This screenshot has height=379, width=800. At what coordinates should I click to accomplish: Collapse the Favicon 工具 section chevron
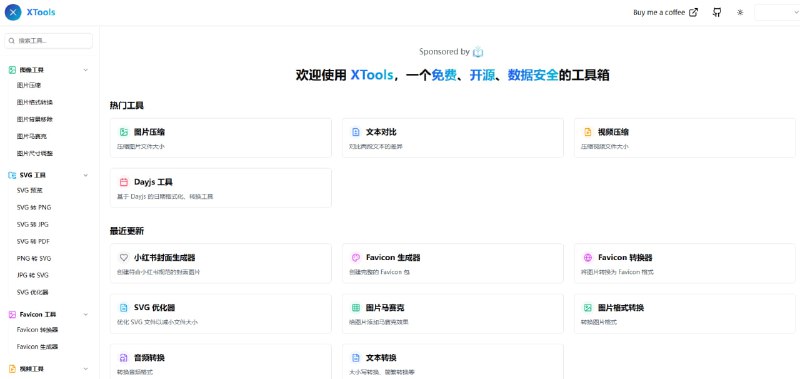point(85,314)
